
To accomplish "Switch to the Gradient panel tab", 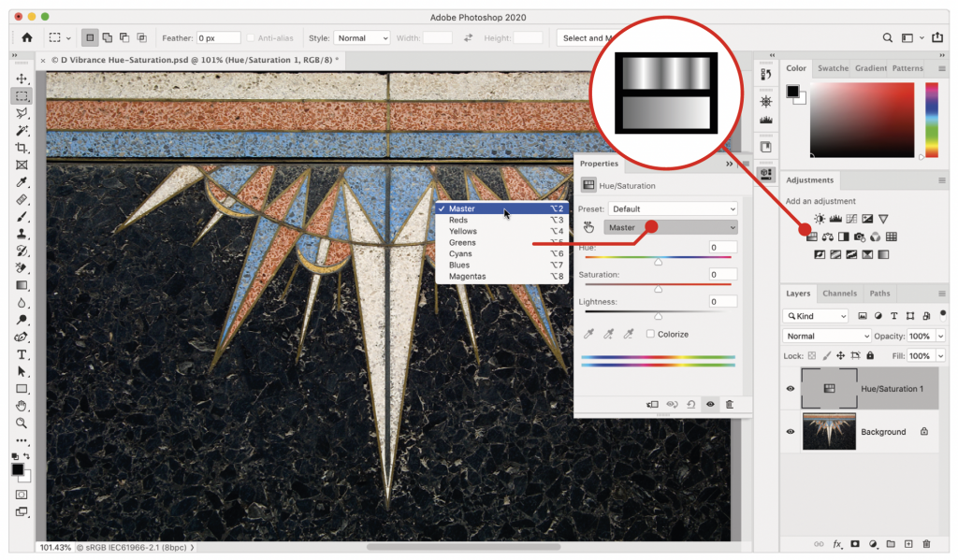I will coord(871,68).
